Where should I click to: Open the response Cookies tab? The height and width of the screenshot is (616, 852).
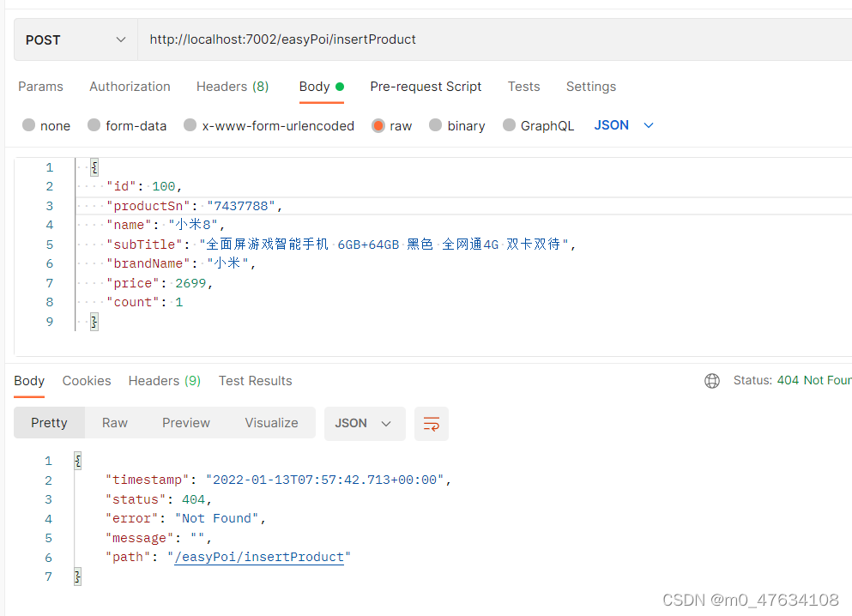click(87, 381)
